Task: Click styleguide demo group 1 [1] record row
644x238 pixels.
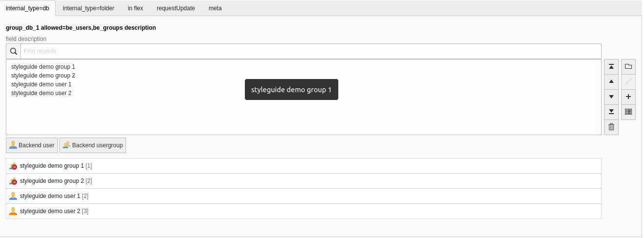Action: (304, 166)
